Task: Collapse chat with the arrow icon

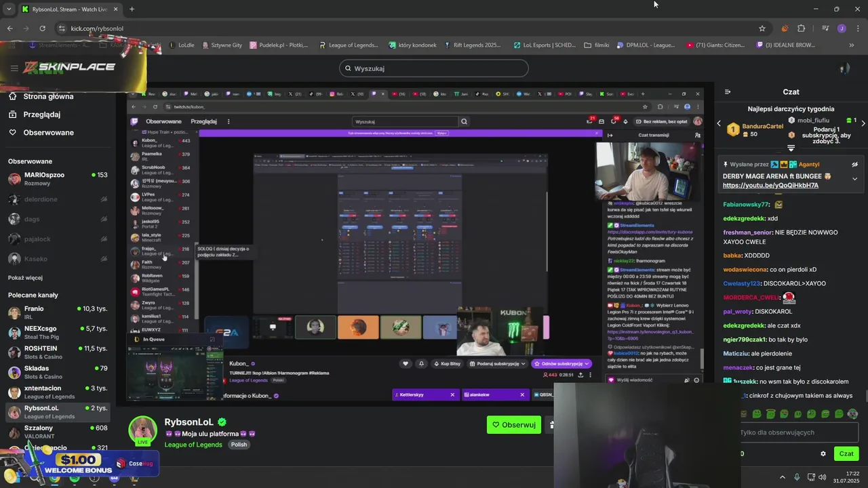Action: tap(728, 91)
